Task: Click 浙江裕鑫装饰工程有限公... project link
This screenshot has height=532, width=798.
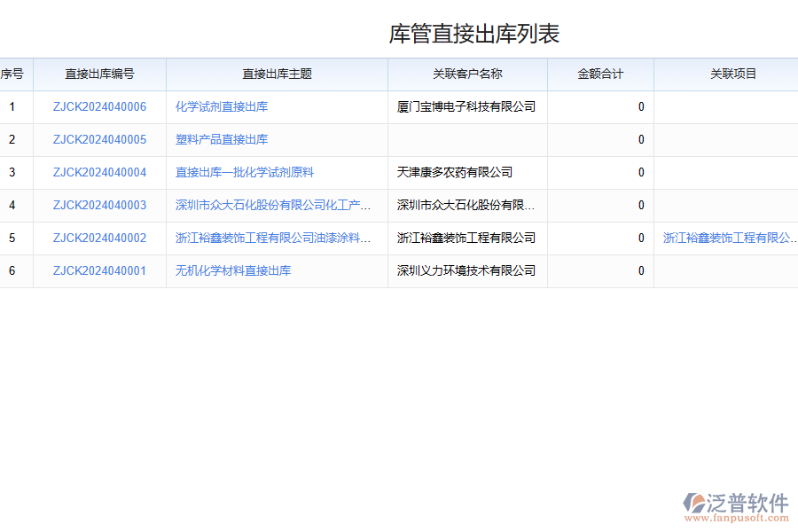Action: [x=728, y=238]
